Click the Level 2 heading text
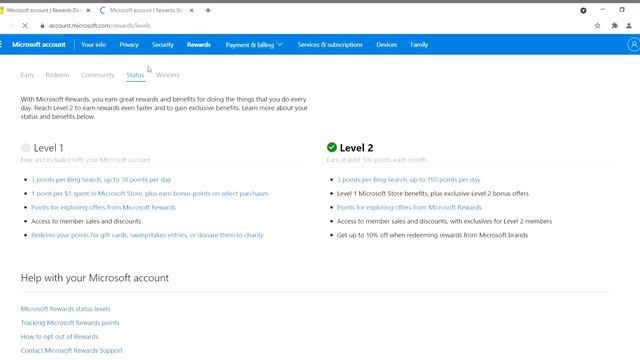Viewport: 640px width, 360px height. coord(356,148)
